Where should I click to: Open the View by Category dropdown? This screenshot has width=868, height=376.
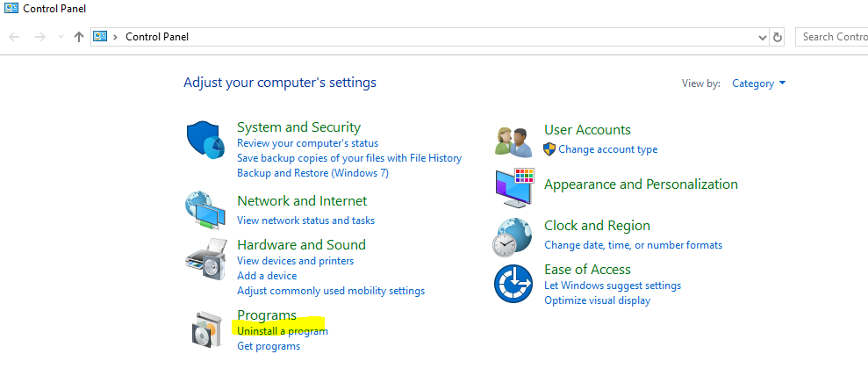coord(758,83)
